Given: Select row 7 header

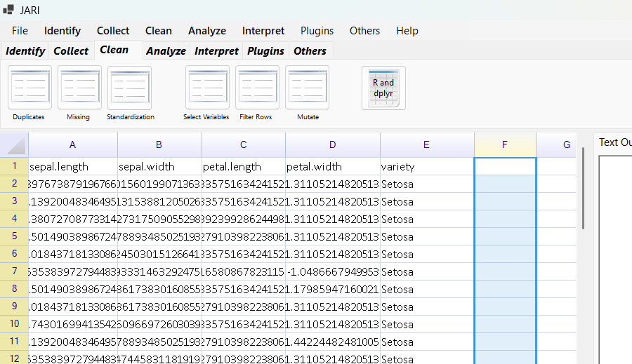Looking at the screenshot, I should point(14,271).
